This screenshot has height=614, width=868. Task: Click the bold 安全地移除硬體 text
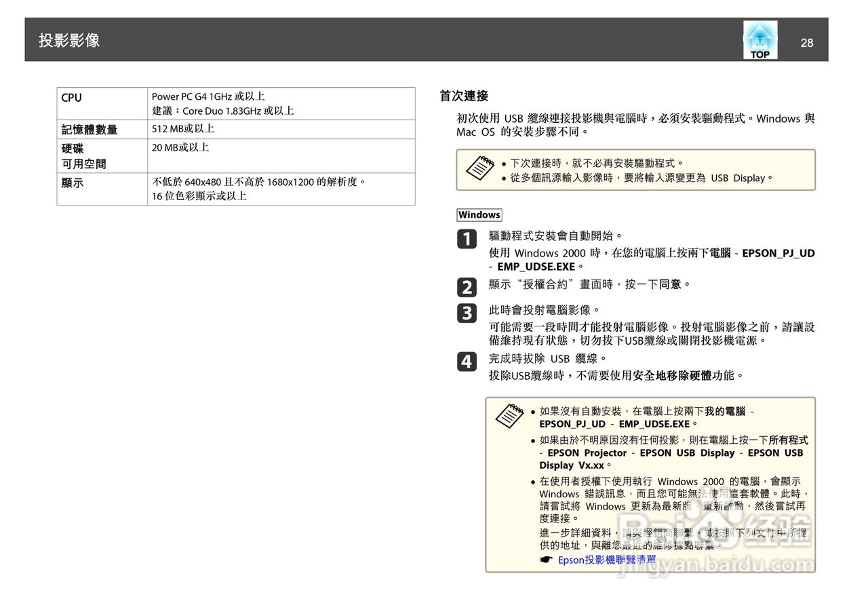pyautogui.click(x=672, y=375)
